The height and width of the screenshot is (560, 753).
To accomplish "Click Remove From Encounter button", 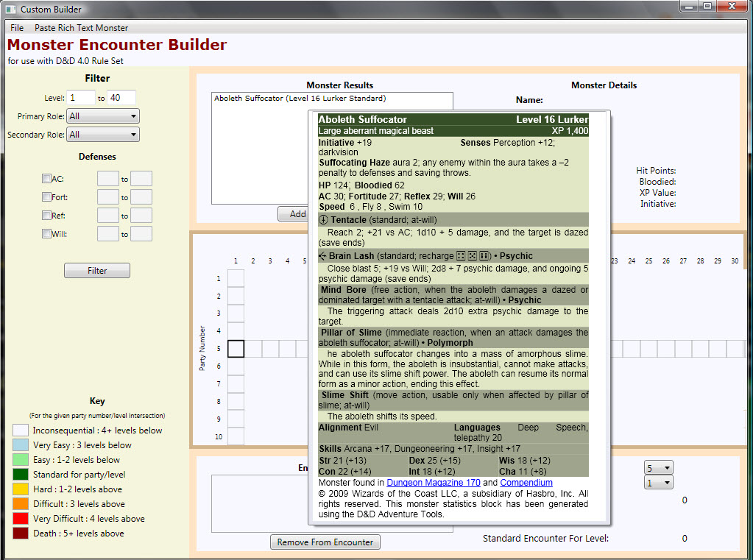I will point(325,542).
